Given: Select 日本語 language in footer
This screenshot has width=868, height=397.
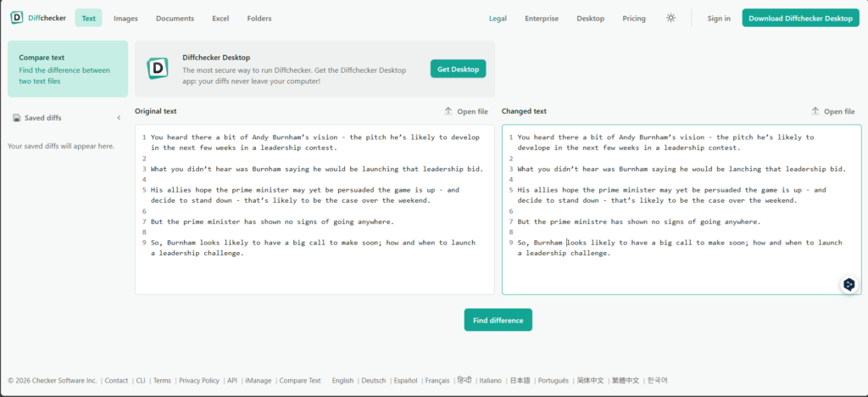Looking at the screenshot, I should pos(520,380).
